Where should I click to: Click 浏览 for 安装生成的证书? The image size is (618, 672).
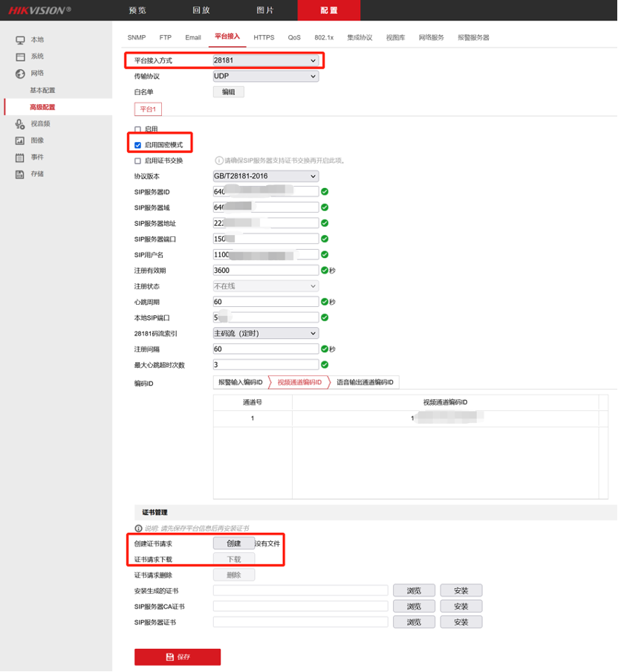coord(414,590)
